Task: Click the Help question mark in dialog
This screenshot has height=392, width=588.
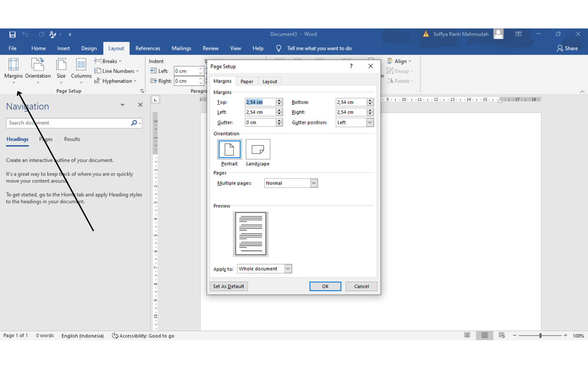Action: click(351, 66)
